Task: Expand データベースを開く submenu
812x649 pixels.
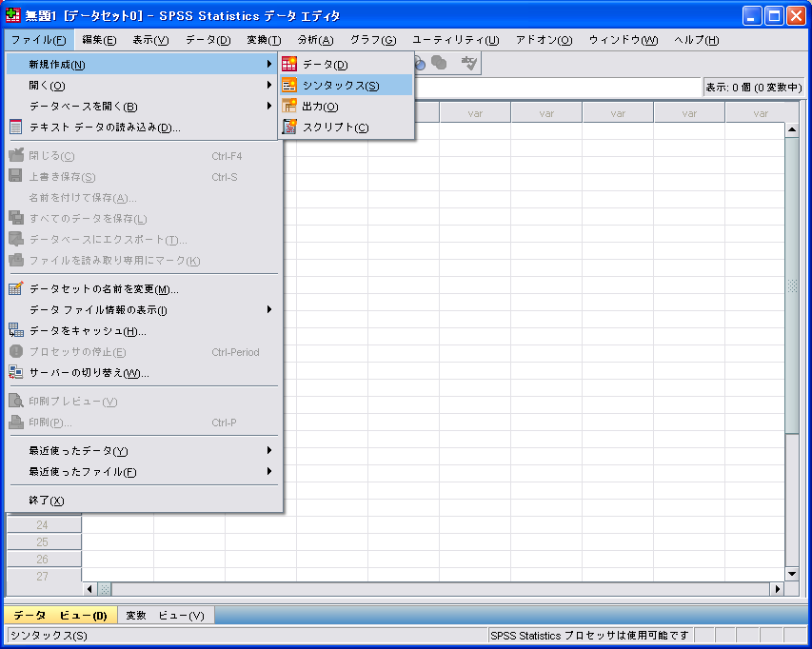Action: click(x=83, y=107)
